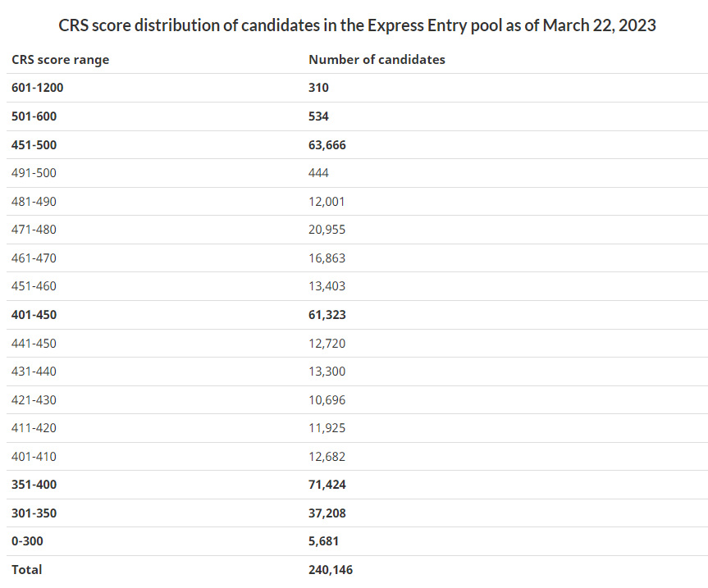708x588 pixels.
Task: Select the bold 451-500 range row label
Action: (34, 145)
